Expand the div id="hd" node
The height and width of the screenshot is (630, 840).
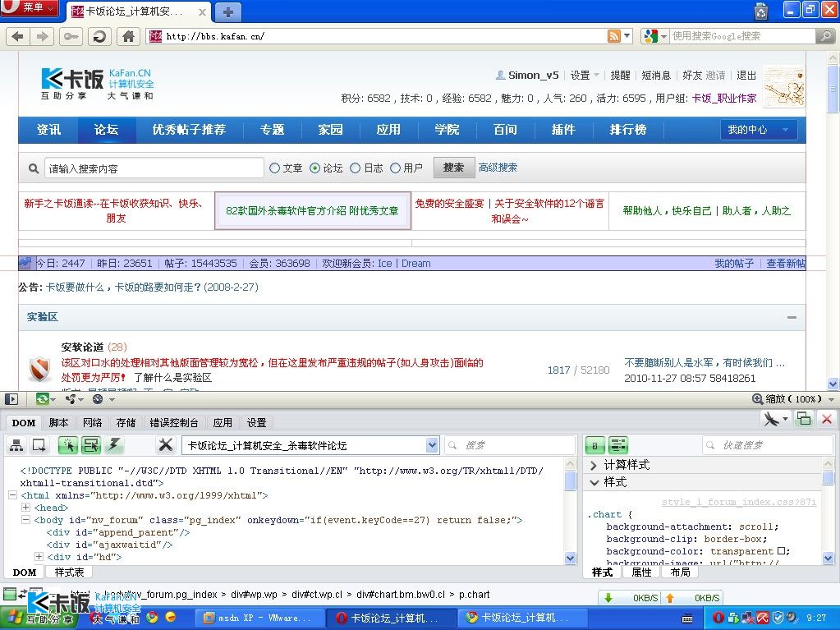tap(38, 556)
